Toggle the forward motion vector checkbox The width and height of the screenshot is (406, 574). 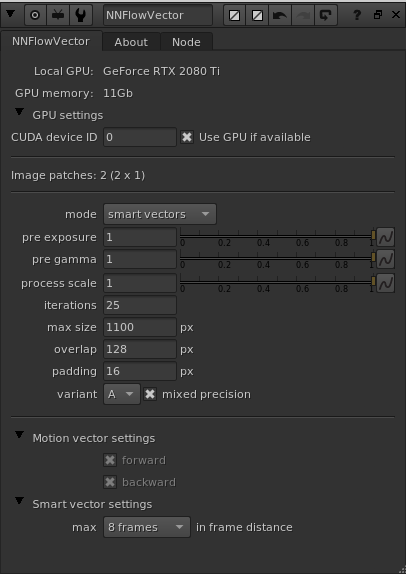pos(110,460)
